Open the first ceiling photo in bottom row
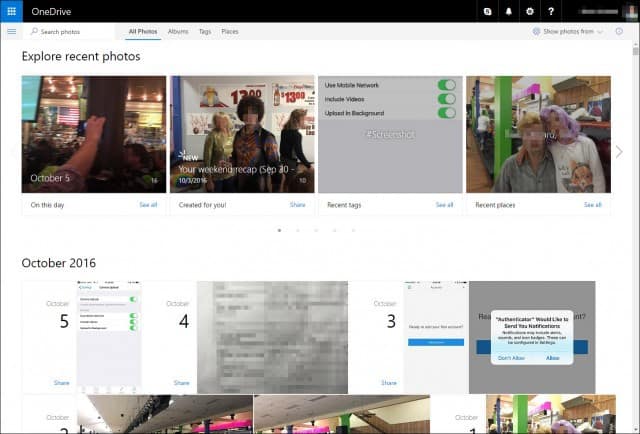This screenshot has width=640, height=434. 165,414
